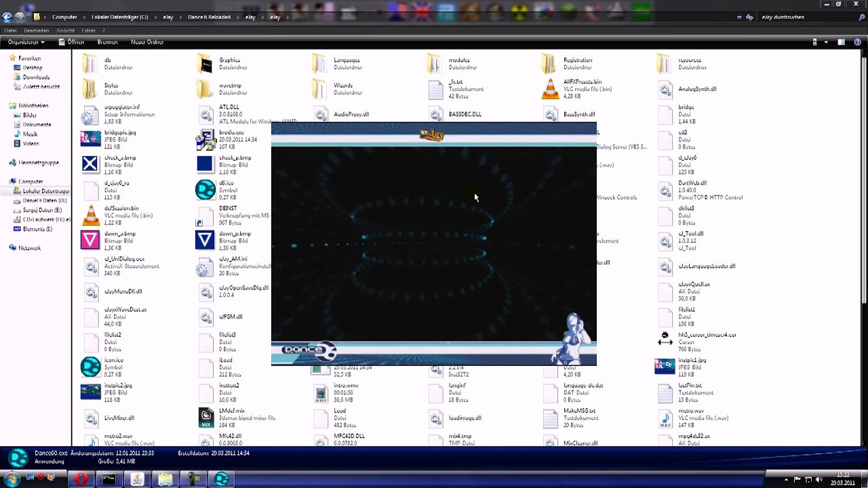Open the db folder
The width and height of the screenshot is (868, 488).
[x=90, y=64]
